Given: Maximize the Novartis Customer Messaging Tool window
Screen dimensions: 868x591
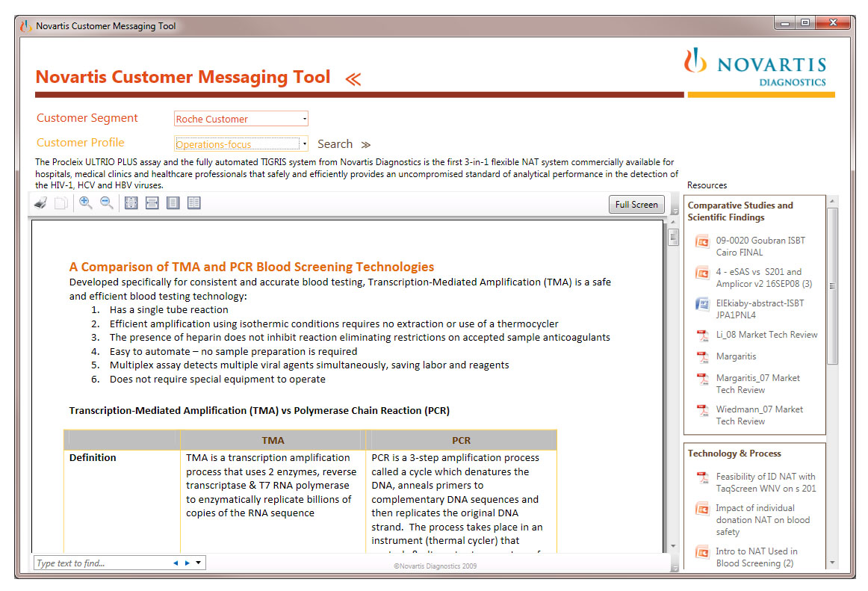Looking at the screenshot, I should click(x=805, y=23).
